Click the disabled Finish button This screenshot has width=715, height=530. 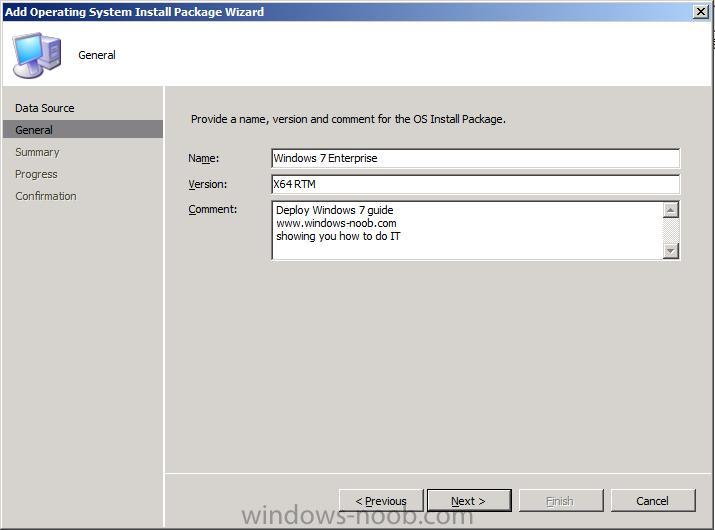(561, 501)
